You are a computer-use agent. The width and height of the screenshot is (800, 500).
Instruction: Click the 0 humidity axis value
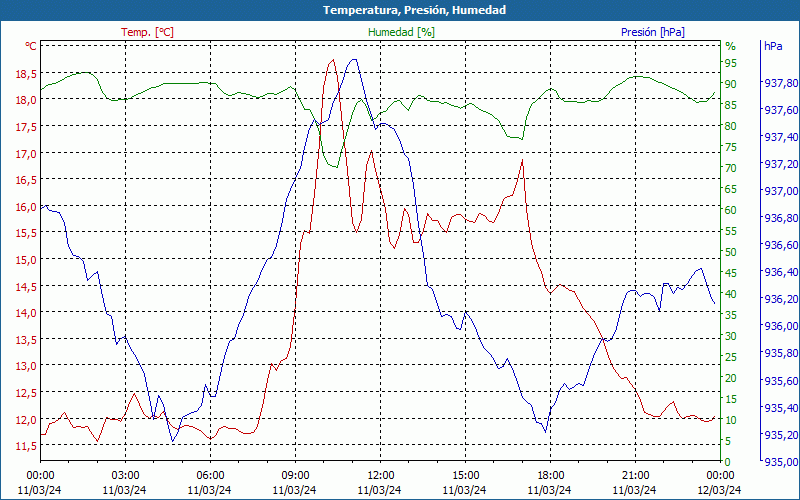728,462
